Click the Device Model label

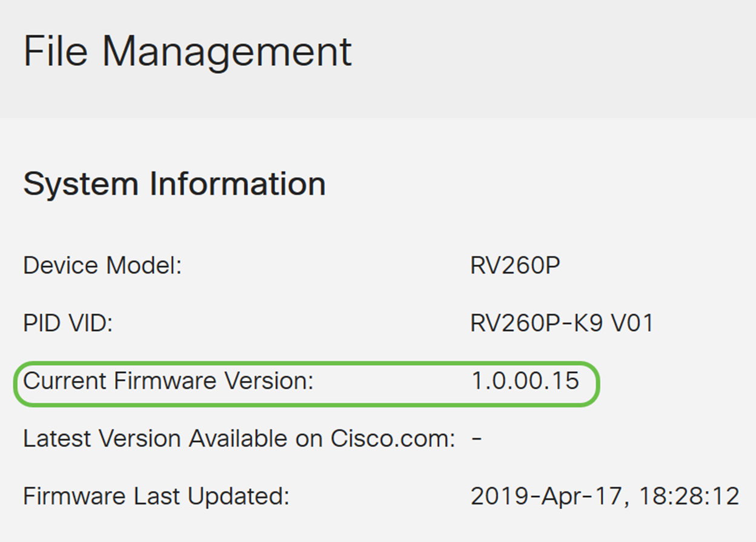click(102, 266)
